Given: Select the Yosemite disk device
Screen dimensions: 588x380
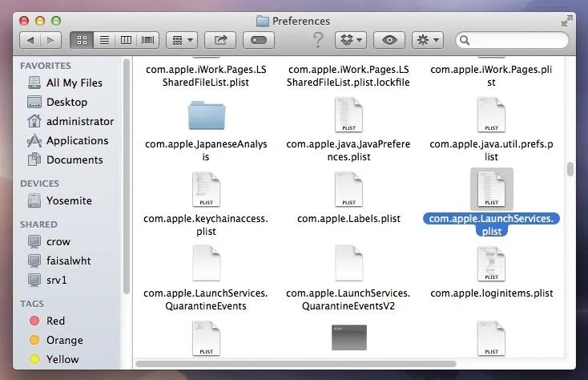Looking at the screenshot, I should (59, 200).
